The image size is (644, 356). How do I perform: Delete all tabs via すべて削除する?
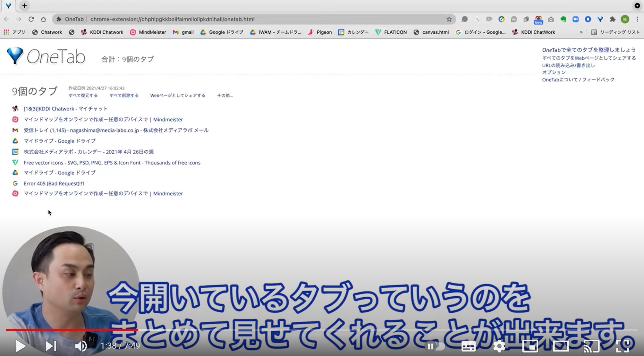[124, 96]
